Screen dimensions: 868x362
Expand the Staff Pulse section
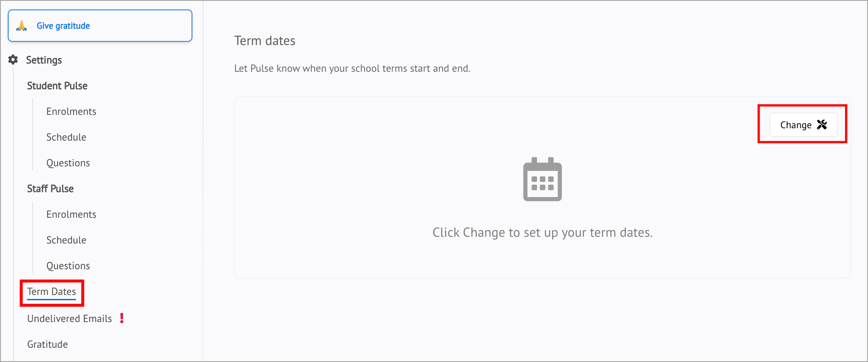[x=50, y=188]
